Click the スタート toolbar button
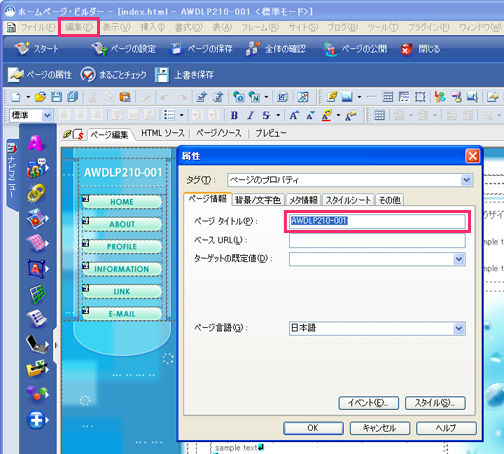Image resolution: width=504 pixels, height=454 pixels. coord(36,49)
